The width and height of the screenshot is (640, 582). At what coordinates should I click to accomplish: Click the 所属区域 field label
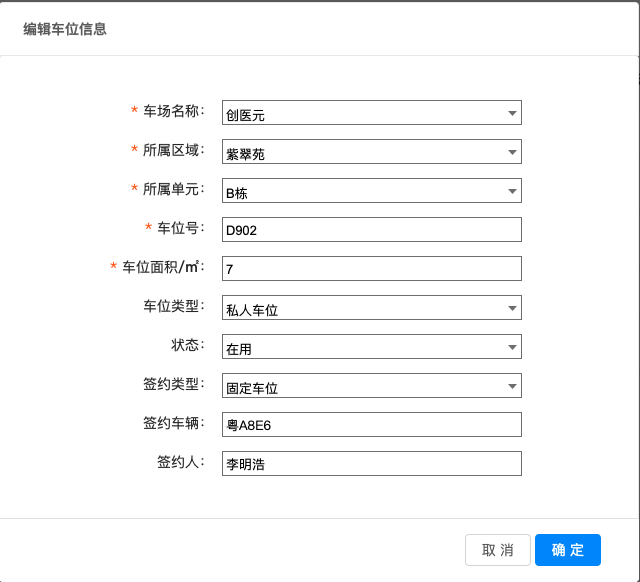tap(173, 150)
